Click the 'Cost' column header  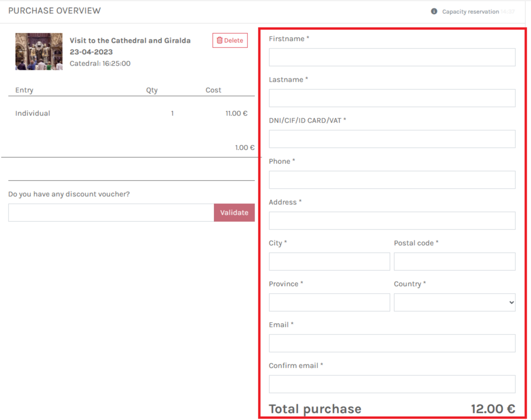click(213, 90)
